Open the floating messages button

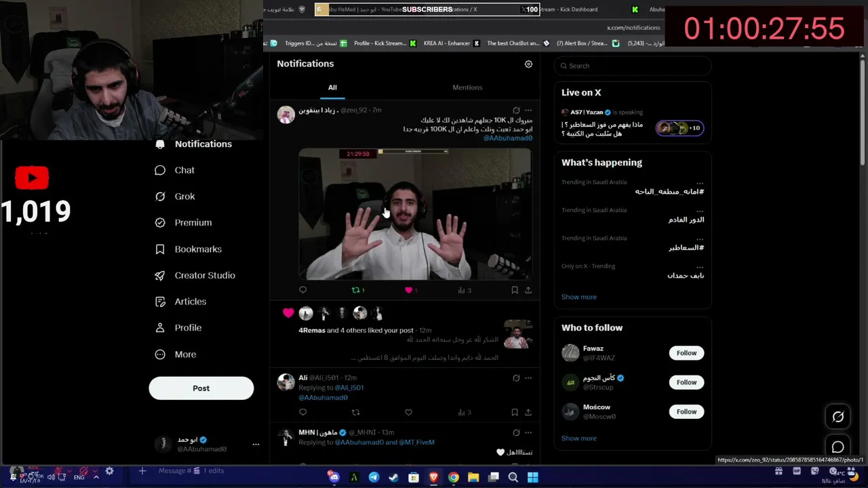(x=838, y=447)
